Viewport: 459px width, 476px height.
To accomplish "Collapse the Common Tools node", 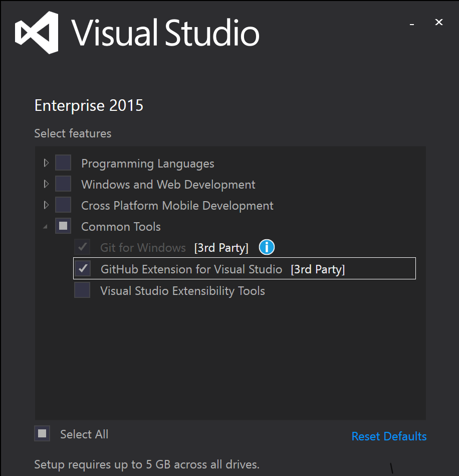I will [45, 226].
